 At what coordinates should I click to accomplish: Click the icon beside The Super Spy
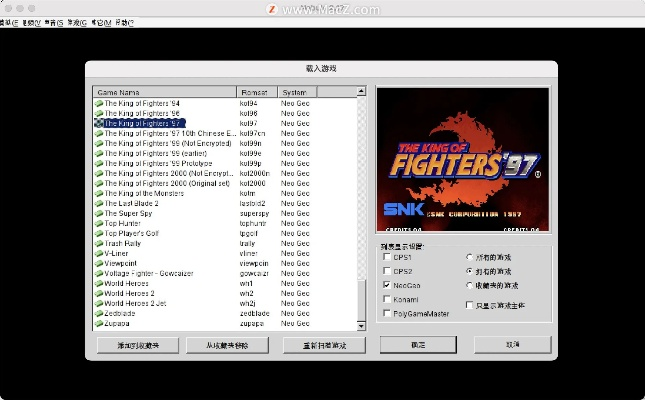(99, 213)
